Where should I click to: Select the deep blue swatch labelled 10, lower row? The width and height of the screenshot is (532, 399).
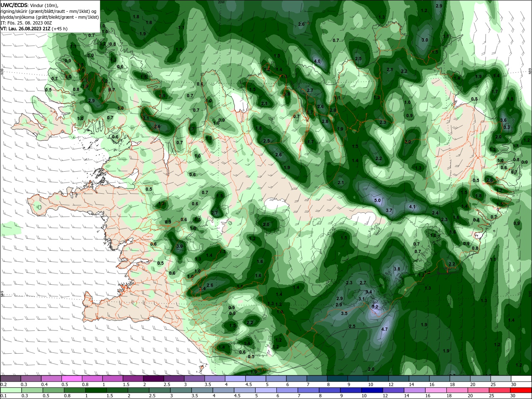[x=371, y=390]
